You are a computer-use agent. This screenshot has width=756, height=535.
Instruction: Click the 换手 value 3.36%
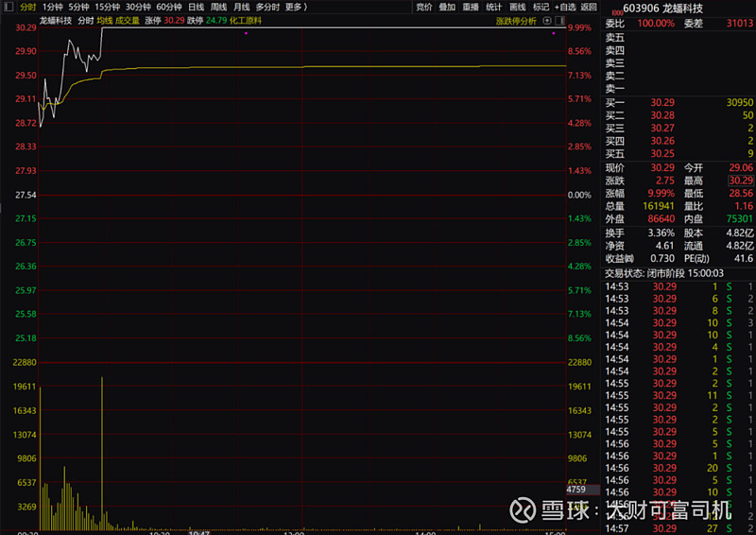pos(661,233)
